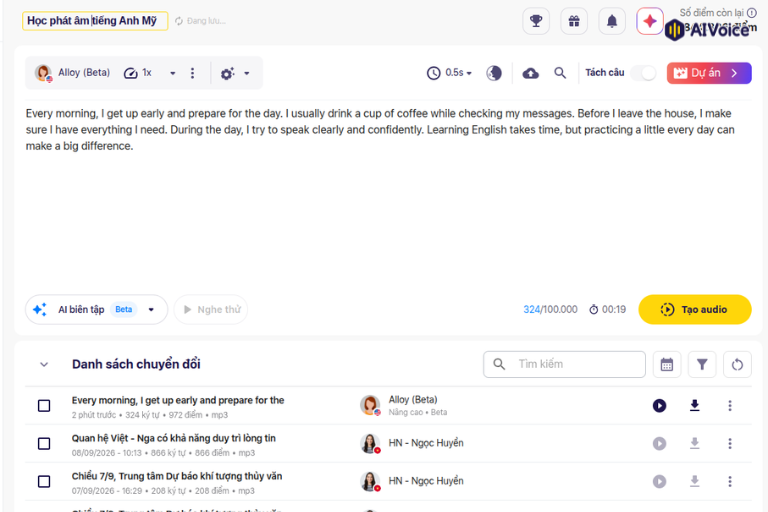The image size is (768, 512).
Task: Play the Every morning audio row
Action: (x=659, y=406)
